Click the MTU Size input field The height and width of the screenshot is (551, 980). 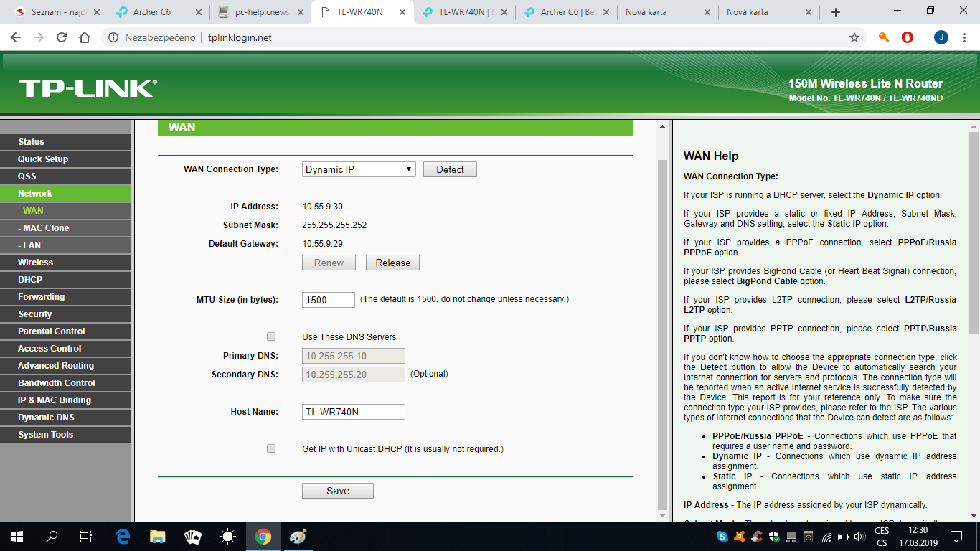click(x=328, y=300)
